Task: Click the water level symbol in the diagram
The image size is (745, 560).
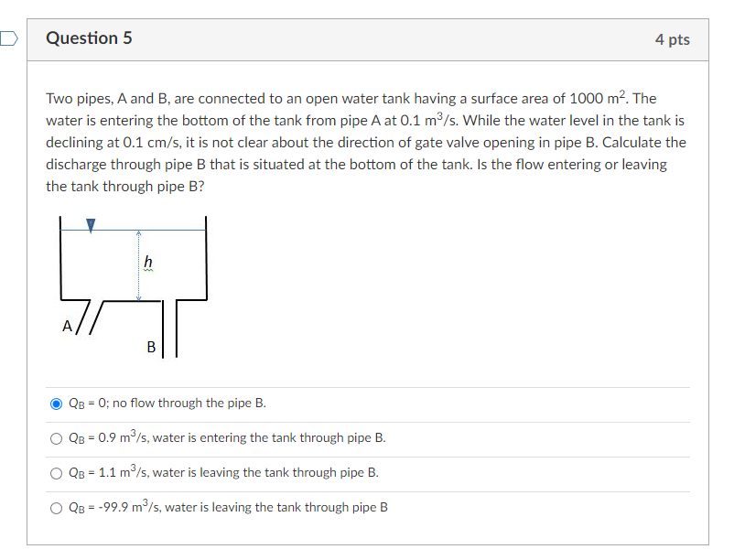Action: point(91,223)
